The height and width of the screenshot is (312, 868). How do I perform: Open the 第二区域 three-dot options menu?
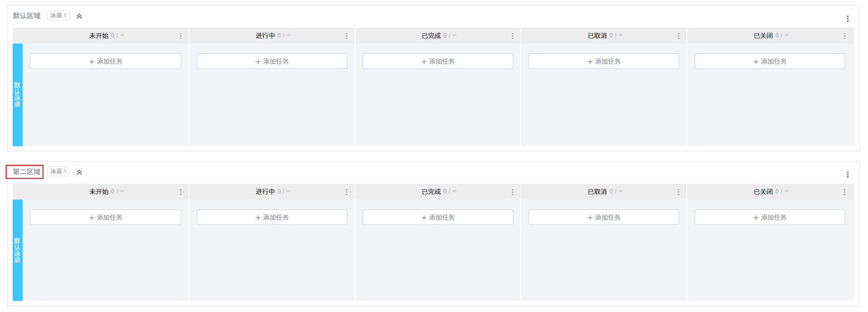[847, 175]
